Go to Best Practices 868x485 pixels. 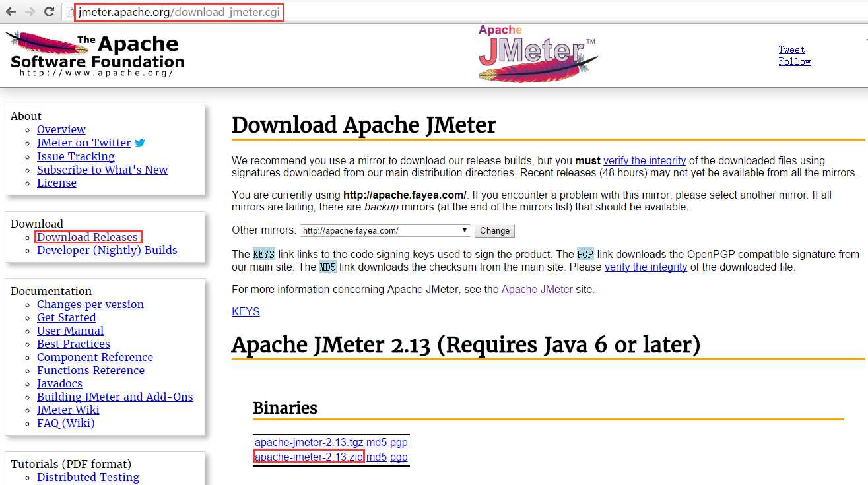pyautogui.click(x=73, y=344)
